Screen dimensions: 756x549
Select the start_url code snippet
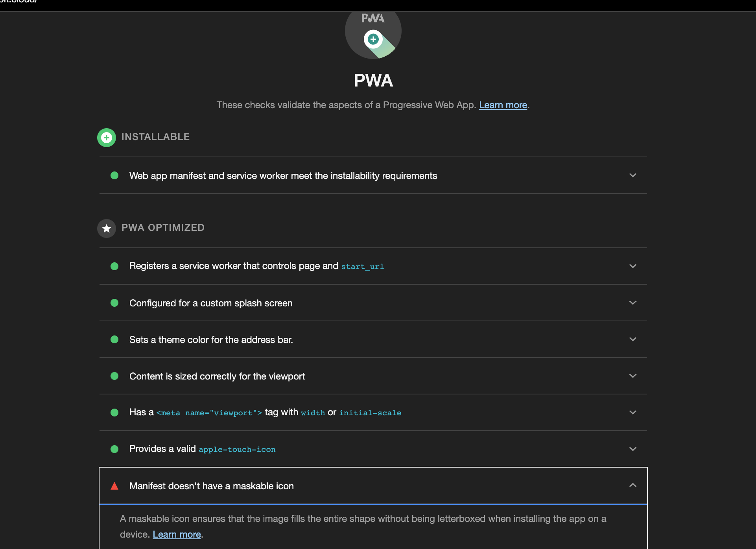point(362,266)
